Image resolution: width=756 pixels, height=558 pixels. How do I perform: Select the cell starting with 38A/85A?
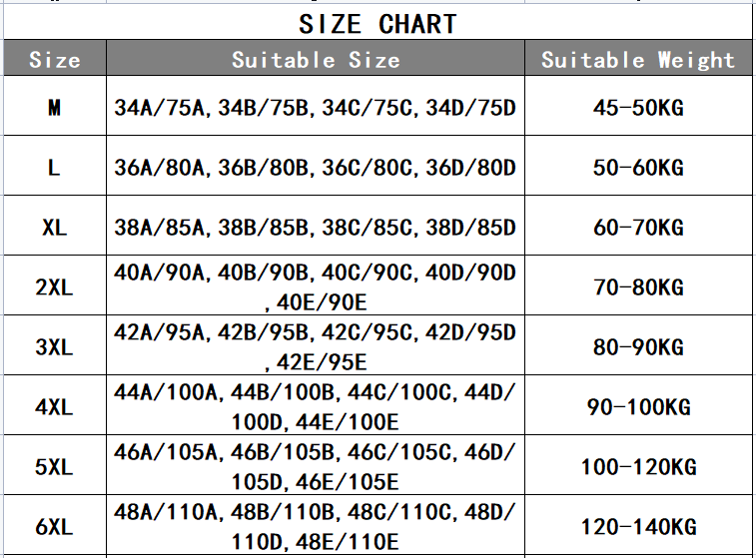click(316, 228)
